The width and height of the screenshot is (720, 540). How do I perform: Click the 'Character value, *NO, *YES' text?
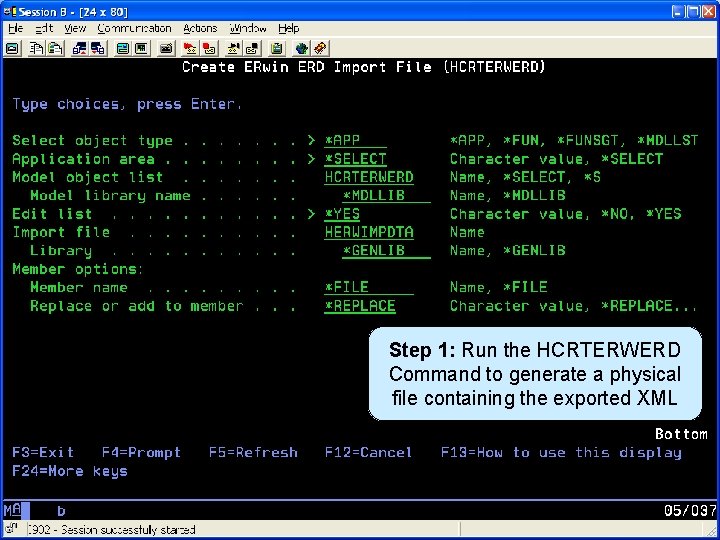click(565, 214)
